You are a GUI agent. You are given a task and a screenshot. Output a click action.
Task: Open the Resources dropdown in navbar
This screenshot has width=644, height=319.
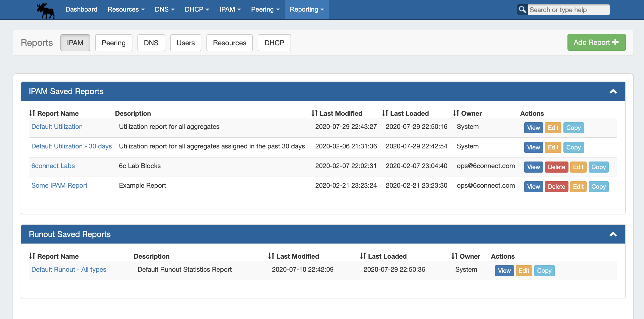coord(126,9)
